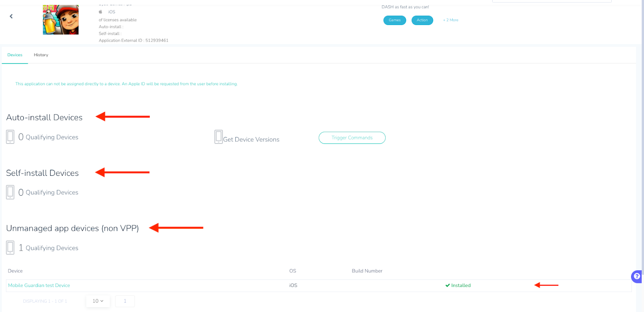Open the rows-per-page dropdown showing 10
644x312 pixels.
tap(98, 301)
